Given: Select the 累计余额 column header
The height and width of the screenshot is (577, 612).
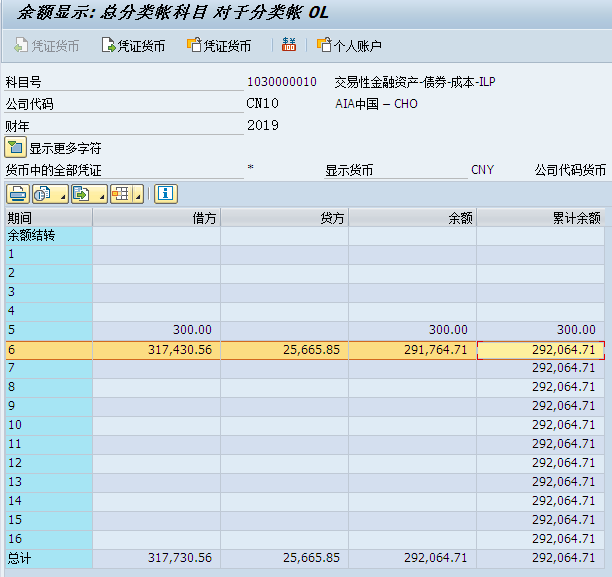Looking at the screenshot, I should pyautogui.click(x=541, y=217).
